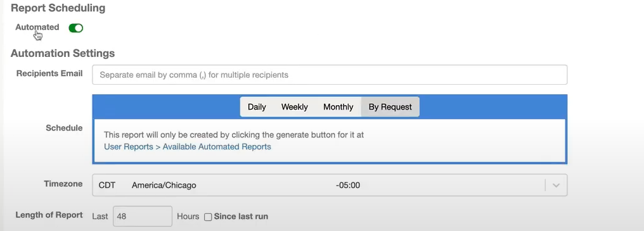Choose the Monthly schedule option
The image size is (644, 231).
(x=338, y=107)
